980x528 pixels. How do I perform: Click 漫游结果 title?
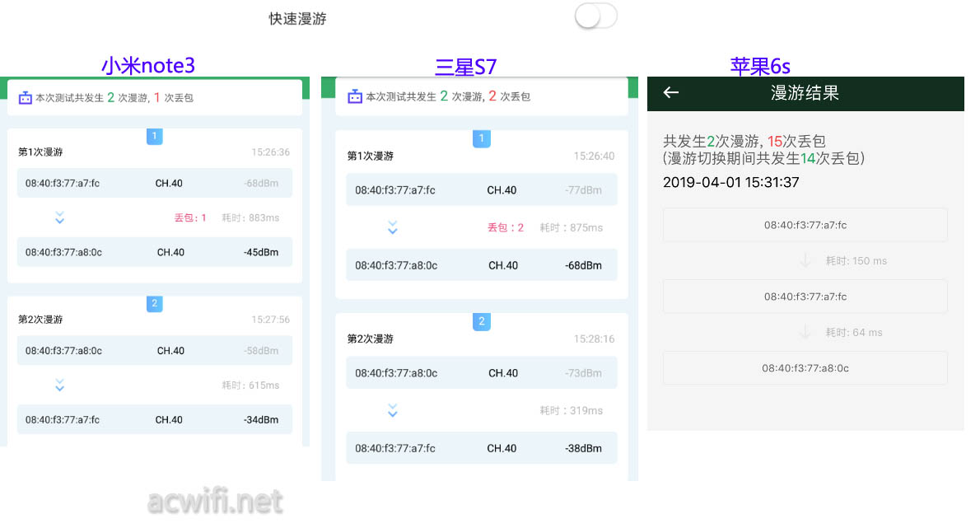click(x=805, y=93)
